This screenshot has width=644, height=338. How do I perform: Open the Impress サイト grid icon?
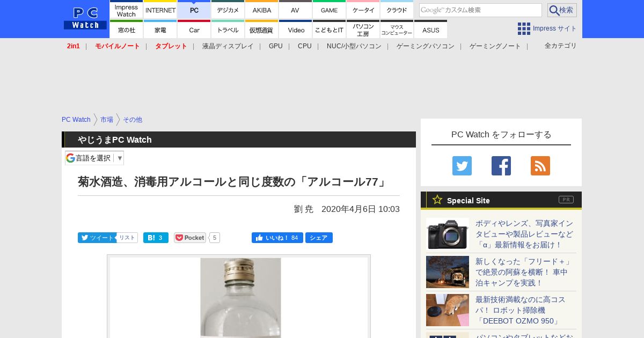pyautogui.click(x=524, y=28)
